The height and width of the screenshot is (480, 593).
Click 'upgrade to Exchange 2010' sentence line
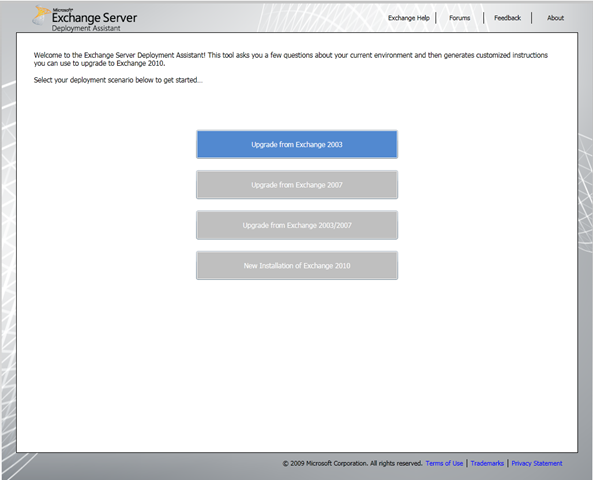[99, 64]
